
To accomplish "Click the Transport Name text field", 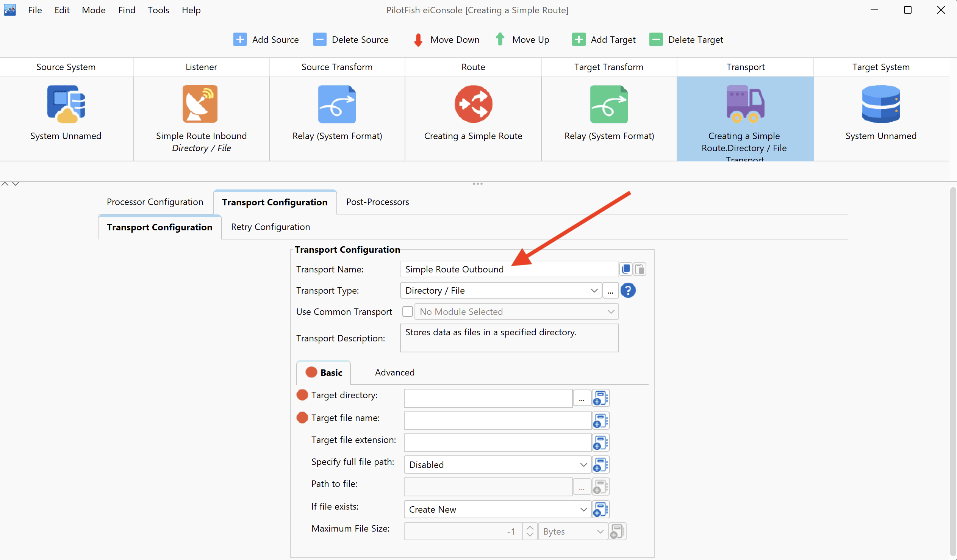I will (509, 269).
